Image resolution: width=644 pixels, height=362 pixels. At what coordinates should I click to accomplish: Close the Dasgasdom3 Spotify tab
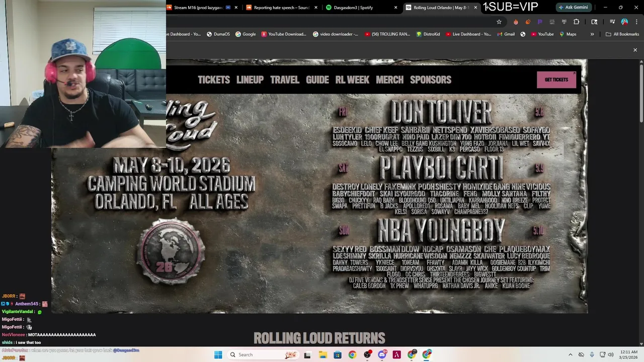(x=395, y=8)
